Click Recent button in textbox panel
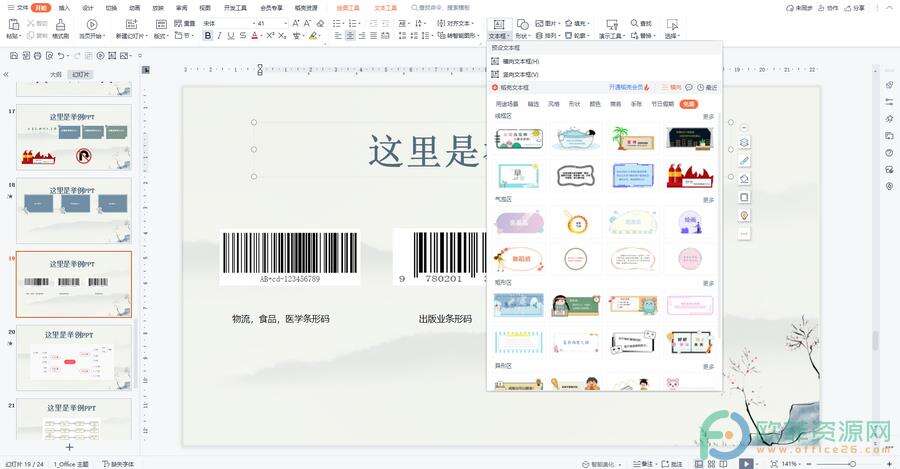The width and height of the screenshot is (900, 469). point(707,87)
